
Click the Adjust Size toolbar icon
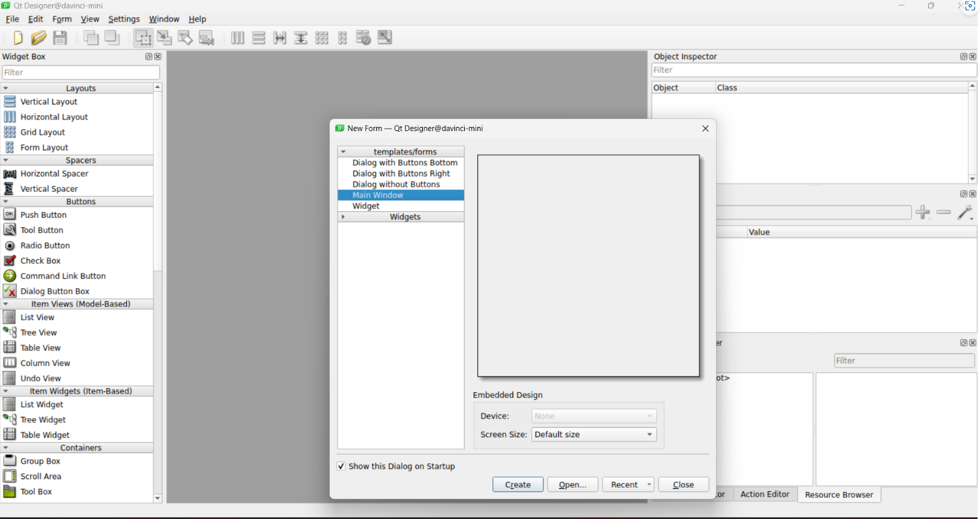[x=385, y=38]
